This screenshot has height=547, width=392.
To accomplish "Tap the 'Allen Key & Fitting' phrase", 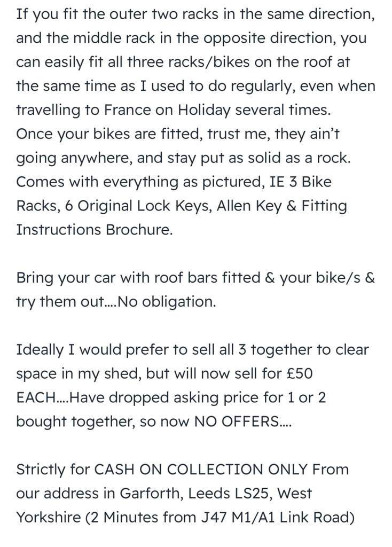I will [282, 206].
